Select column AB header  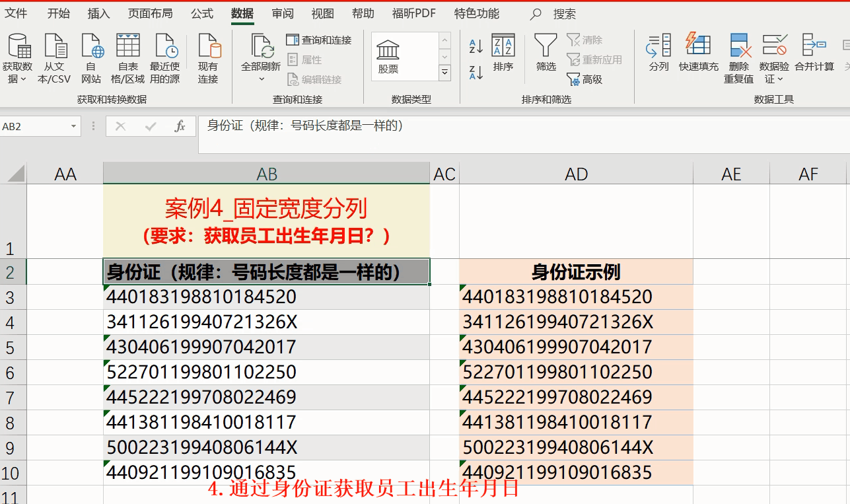tap(267, 174)
